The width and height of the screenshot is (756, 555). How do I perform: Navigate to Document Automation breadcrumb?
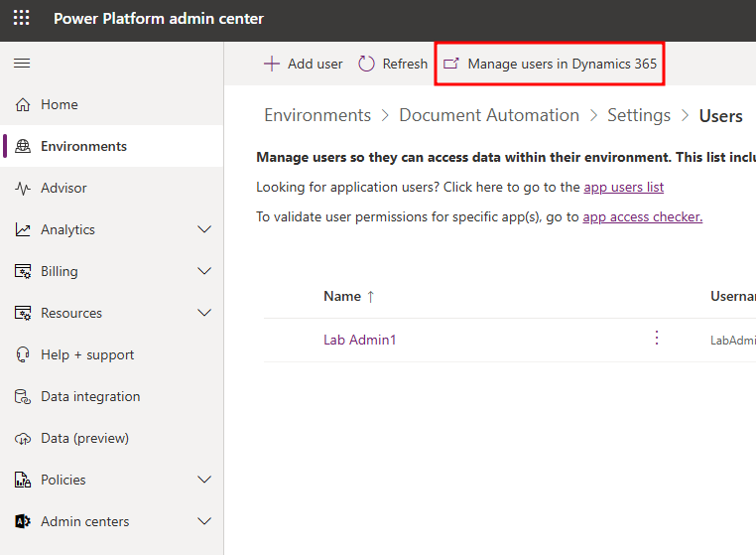pyautogui.click(x=489, y=115)
